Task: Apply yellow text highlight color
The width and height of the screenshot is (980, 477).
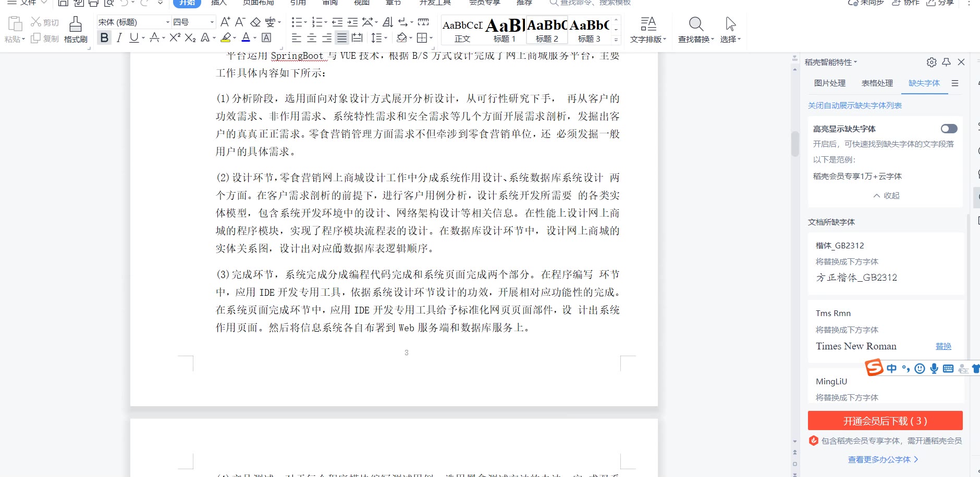Action: pos(226,37)
